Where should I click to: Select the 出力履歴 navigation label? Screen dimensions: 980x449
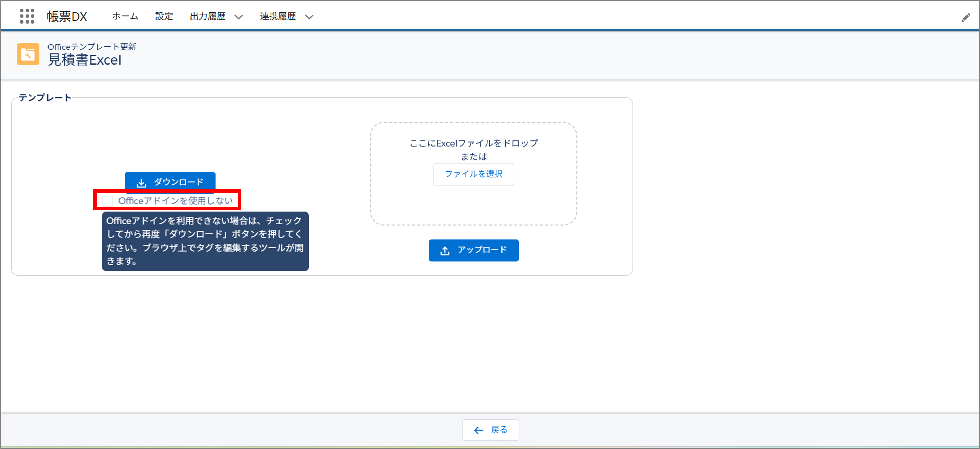pos(208,16)
